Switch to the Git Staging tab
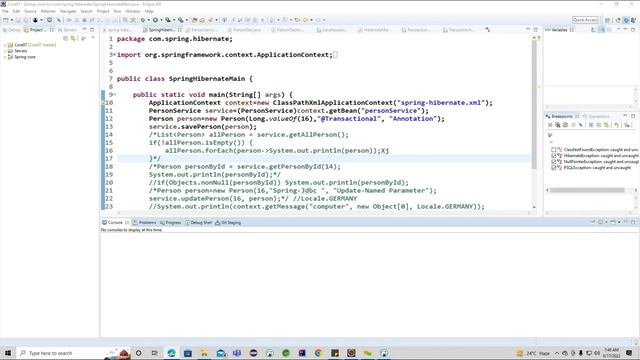 point(228,222)
